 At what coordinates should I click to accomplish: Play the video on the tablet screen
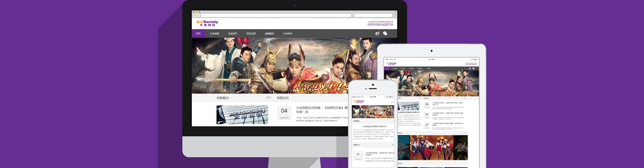(432, 148)
